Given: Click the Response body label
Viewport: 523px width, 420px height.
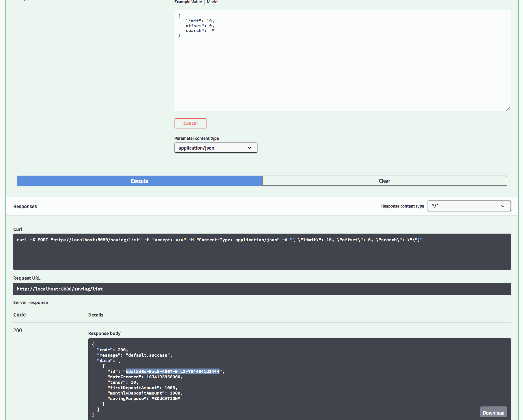Looking at the screenshot, I should pos(104,333).
